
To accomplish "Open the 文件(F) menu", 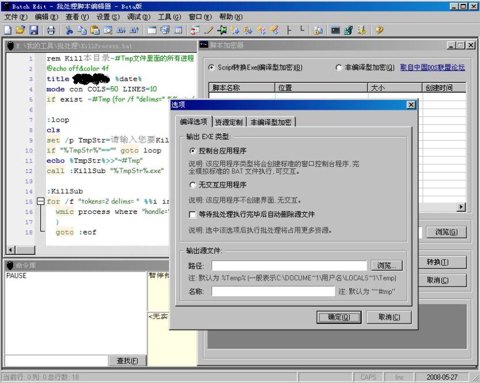I will pos(16,17).
